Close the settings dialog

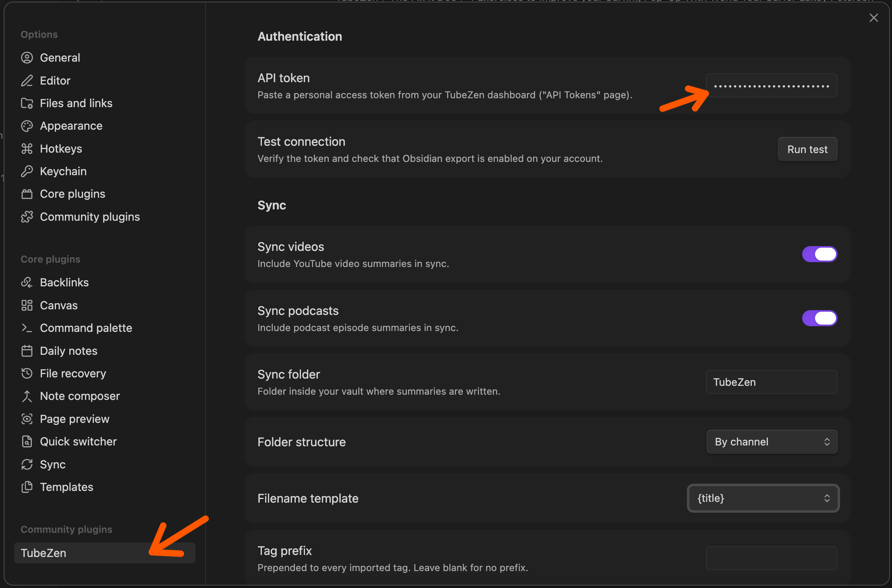(x=873, y=18)
